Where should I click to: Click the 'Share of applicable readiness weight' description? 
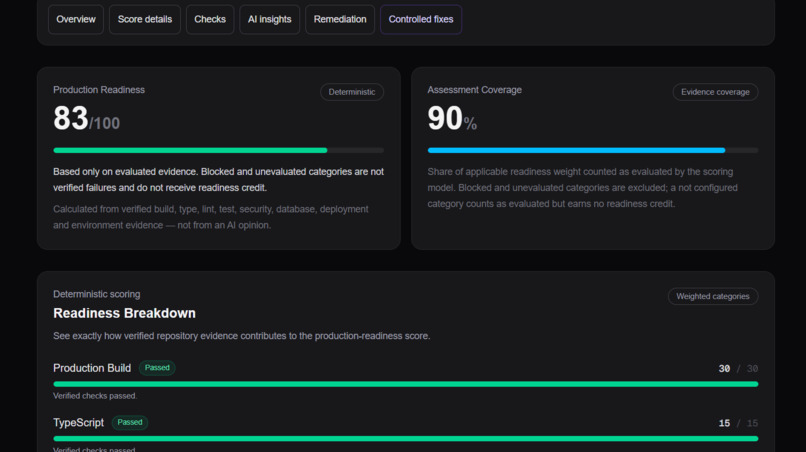[582, 188]
